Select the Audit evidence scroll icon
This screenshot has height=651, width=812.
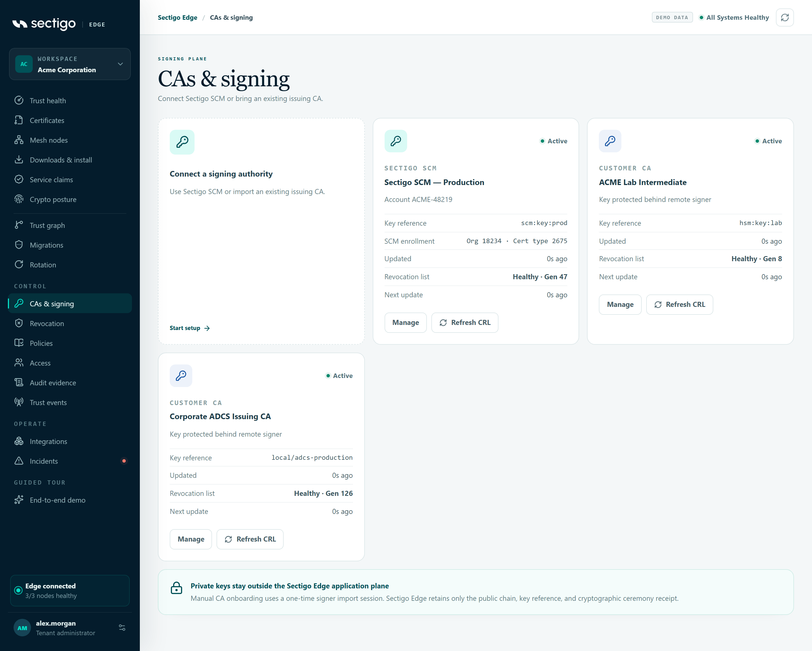pyautogui.click(x=19, y=382)
